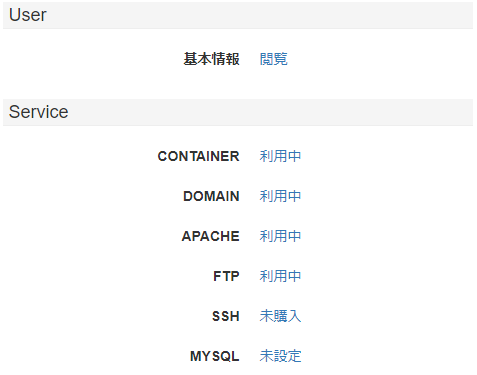Select the FTP label
Image resolution: width=477 pixels, height=375 pixels.
click(x=226, y=276)
